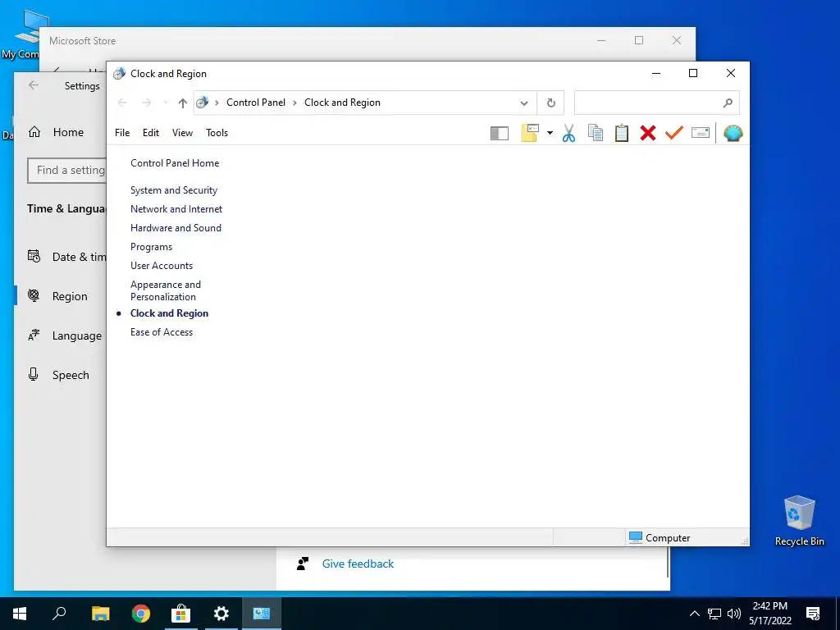Expand chevron before Control Panel breadcrumb
The height and width of the screenshot is (630, 840).
217,103
